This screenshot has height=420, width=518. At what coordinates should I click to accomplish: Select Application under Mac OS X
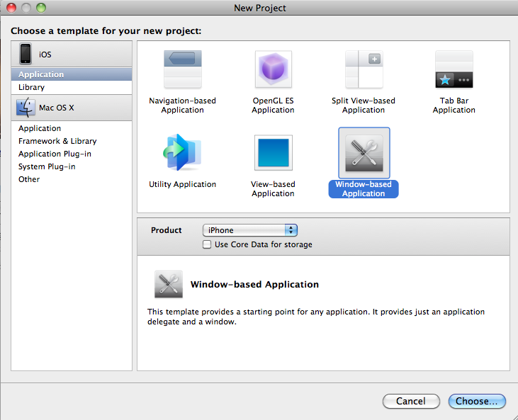[x=72, y=128]
